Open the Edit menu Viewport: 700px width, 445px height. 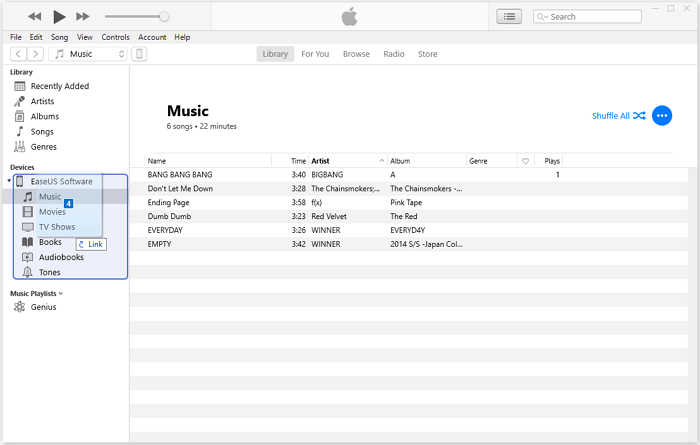tap(36, 37)
